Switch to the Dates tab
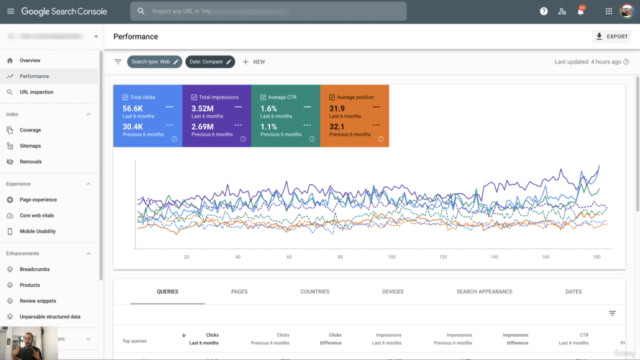640x360 pixels. tap(573, 291)
